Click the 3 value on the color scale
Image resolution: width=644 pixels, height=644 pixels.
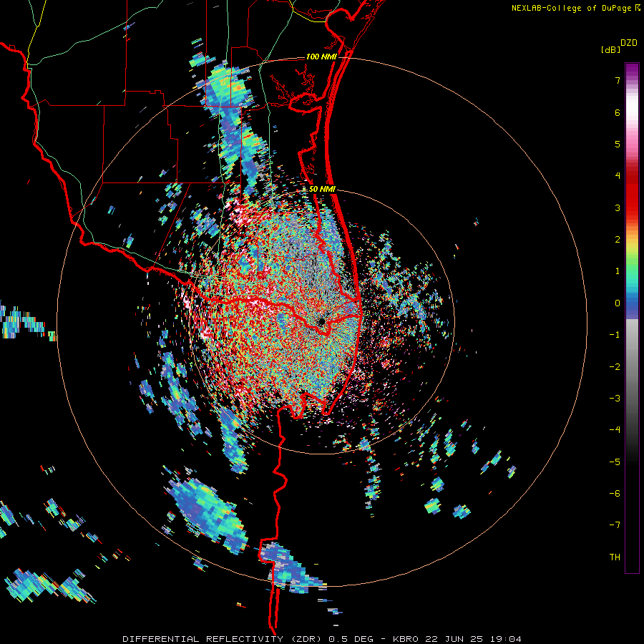(x=618, y=208)
